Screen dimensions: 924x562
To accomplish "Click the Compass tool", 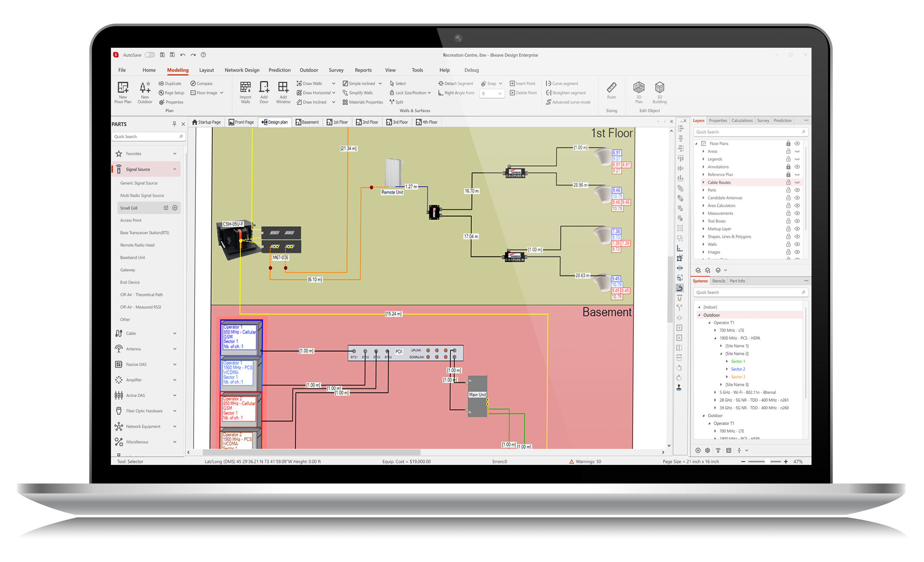I will (x=201, y=83).
